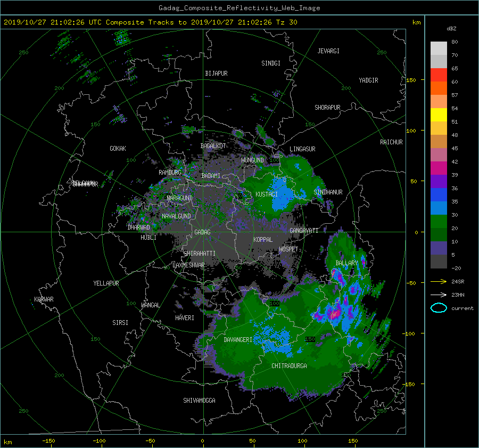The height and width of the screenshot is (448, 479).
Task: Pick the slate purple 5-10 dBZ legend swatch
Action: tap(439, 248)
